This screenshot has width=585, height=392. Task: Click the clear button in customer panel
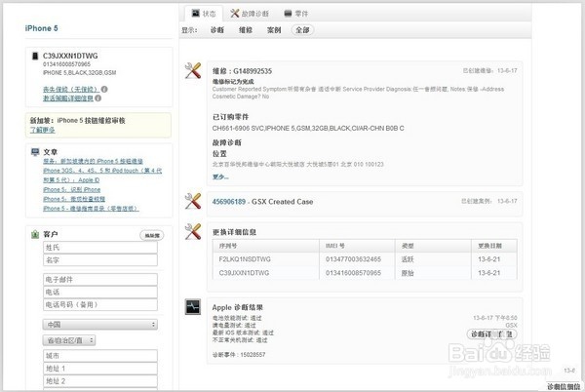(x=152, y=235)
